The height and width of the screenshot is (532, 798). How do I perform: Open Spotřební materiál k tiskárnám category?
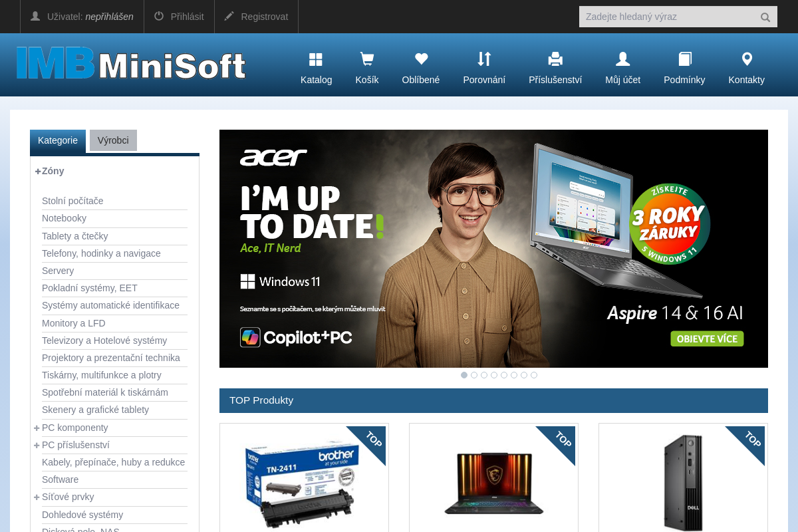tap(105, 392)
